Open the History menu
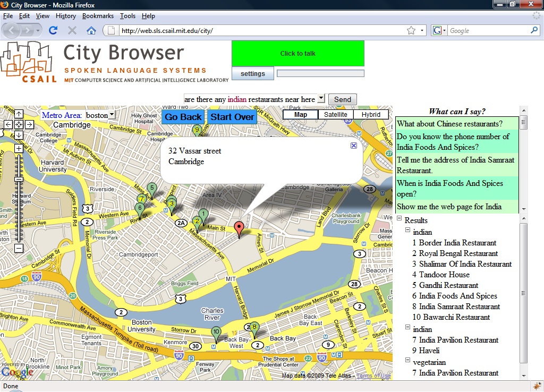Viewport: 544px width, 392px height. click(65, 16)
